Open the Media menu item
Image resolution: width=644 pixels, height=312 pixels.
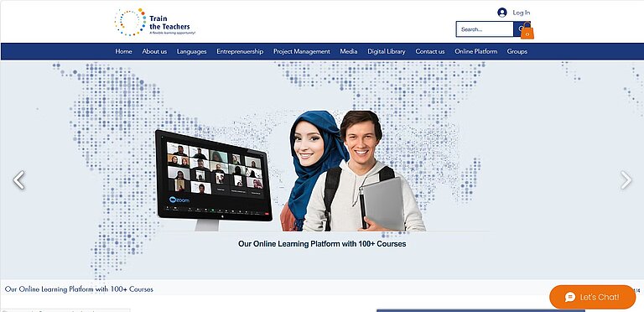coord(349,51)
